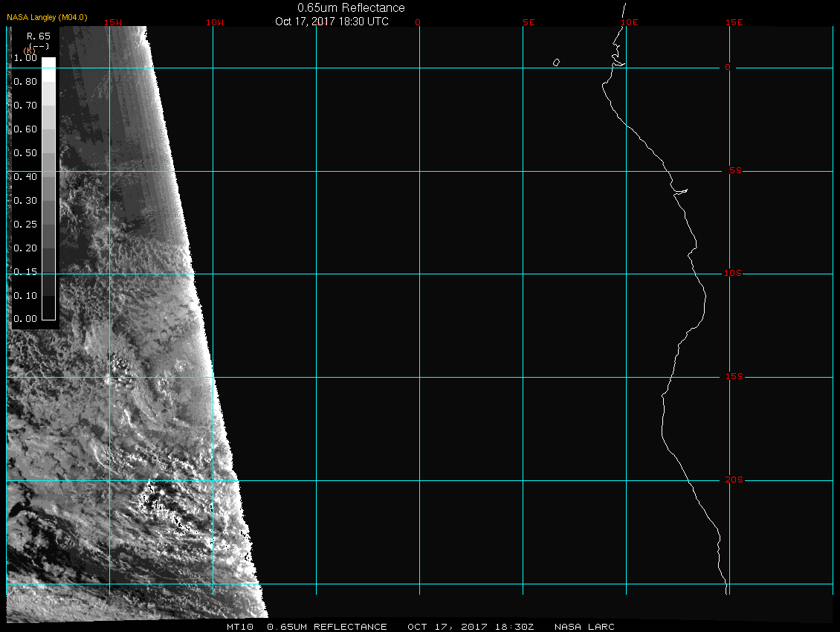Viewport: 840px width, 632px height.
Task: Click the white 1.00 swatch on the colorbar
Action: pos(48,63)
